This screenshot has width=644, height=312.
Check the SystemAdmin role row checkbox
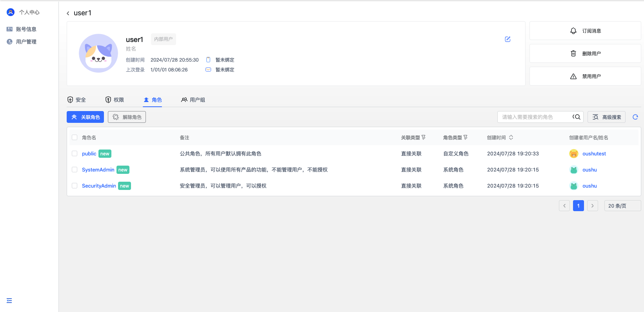[75, 170]
